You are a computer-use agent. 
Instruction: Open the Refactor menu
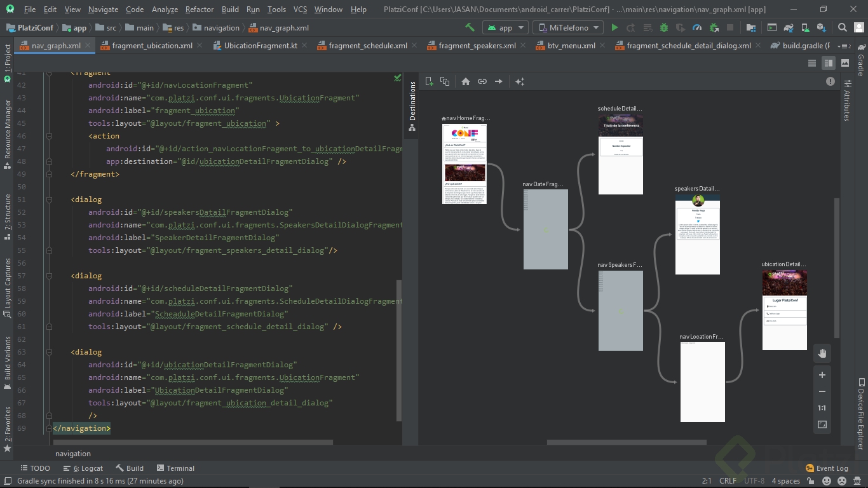199,10
